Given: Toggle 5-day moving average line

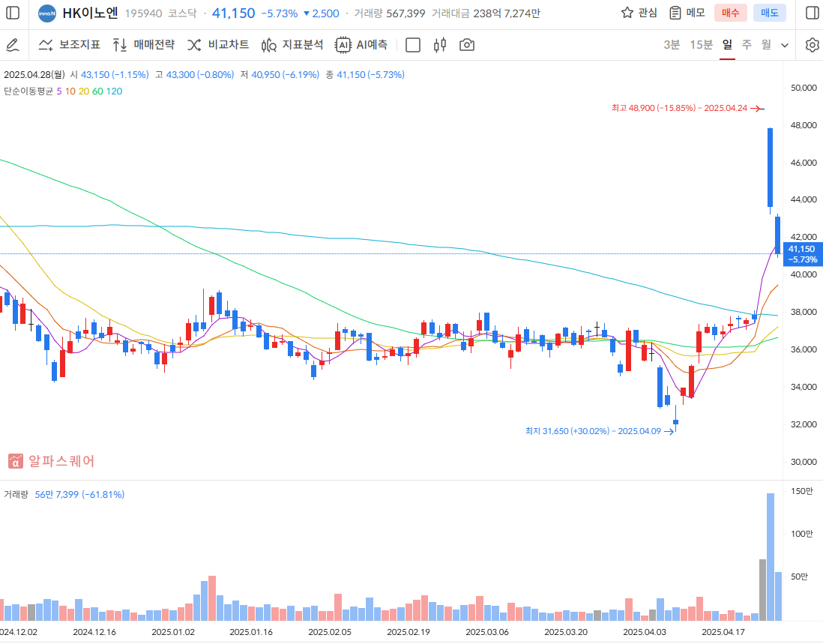Looking at the screenshot, I should click(x=58, y=91).
